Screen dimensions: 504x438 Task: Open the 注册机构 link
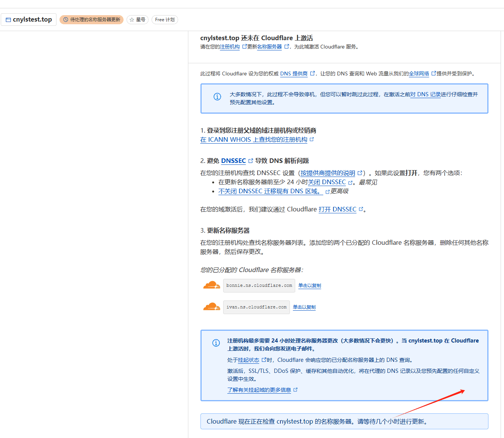(x=230, y=47)
